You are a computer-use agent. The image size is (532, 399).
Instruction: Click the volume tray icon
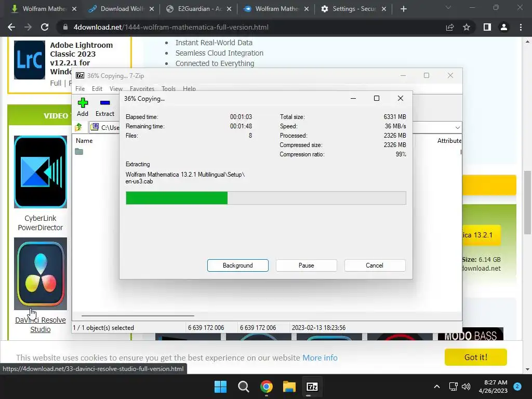[466, 387]
